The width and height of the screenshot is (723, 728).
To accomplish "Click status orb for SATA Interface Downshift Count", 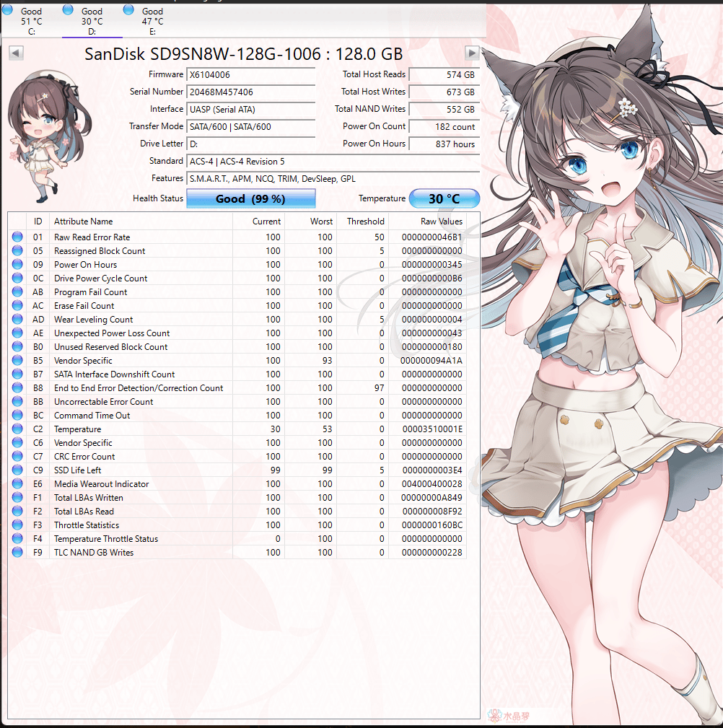I will [x=17, y=374].
